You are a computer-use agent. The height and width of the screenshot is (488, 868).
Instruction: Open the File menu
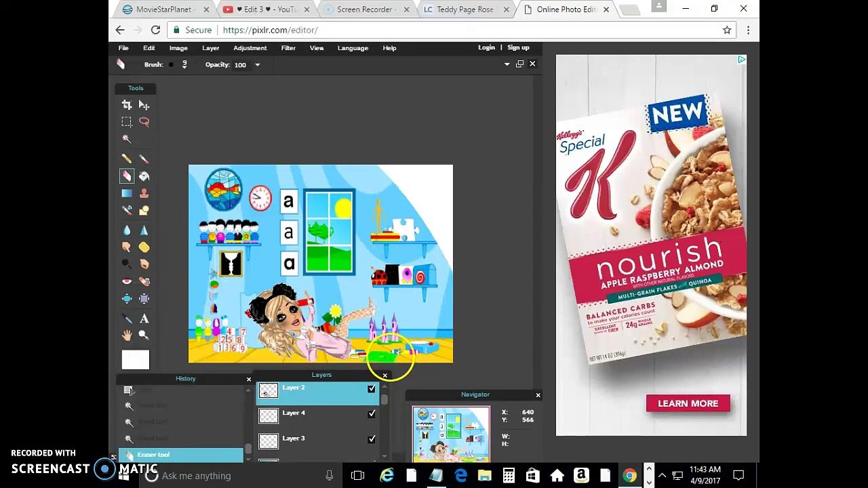click(x=123, y=48)
